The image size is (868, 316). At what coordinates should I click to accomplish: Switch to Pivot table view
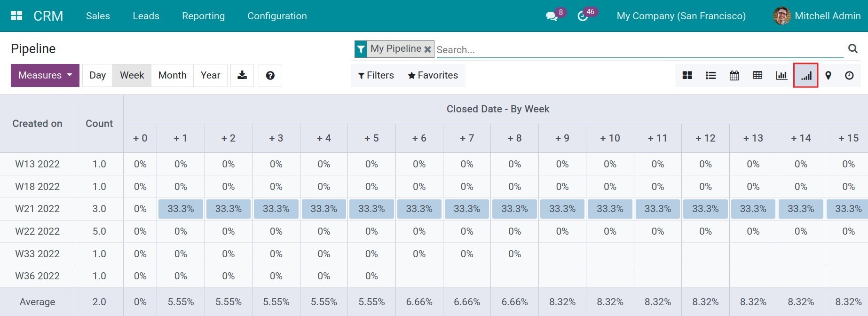(758, 75)
